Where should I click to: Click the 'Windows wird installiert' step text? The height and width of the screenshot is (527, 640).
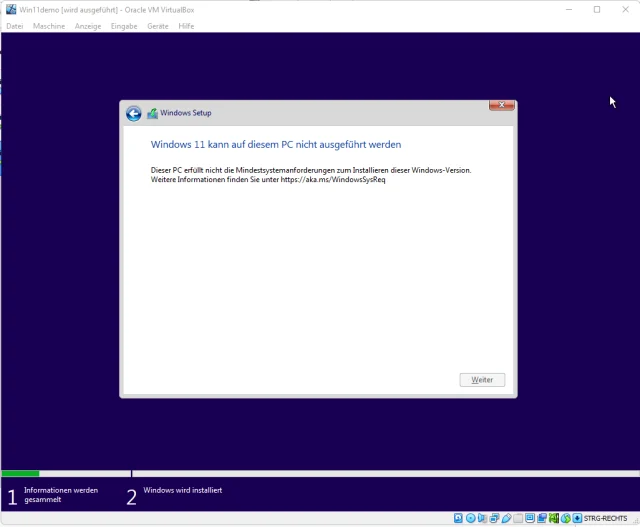(x=182, y=490)
